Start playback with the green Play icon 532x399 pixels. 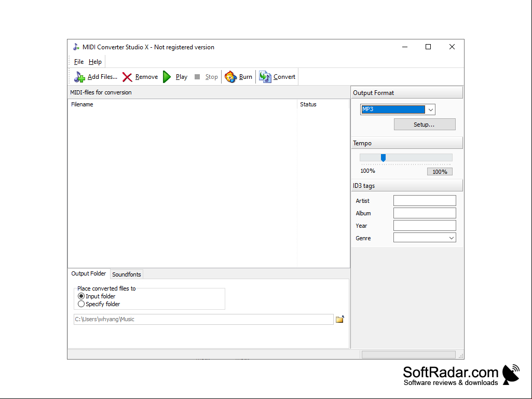coord(167,77)
